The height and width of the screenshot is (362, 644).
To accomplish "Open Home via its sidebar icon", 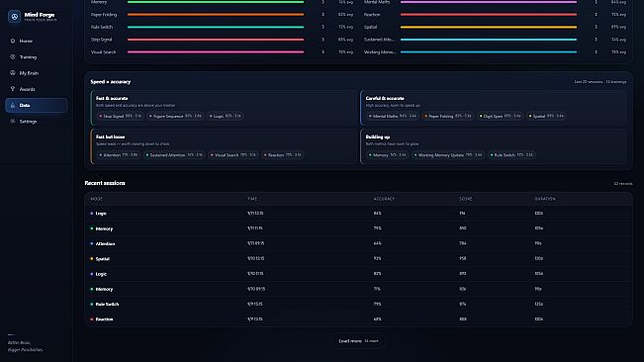I will pos(13,41).
